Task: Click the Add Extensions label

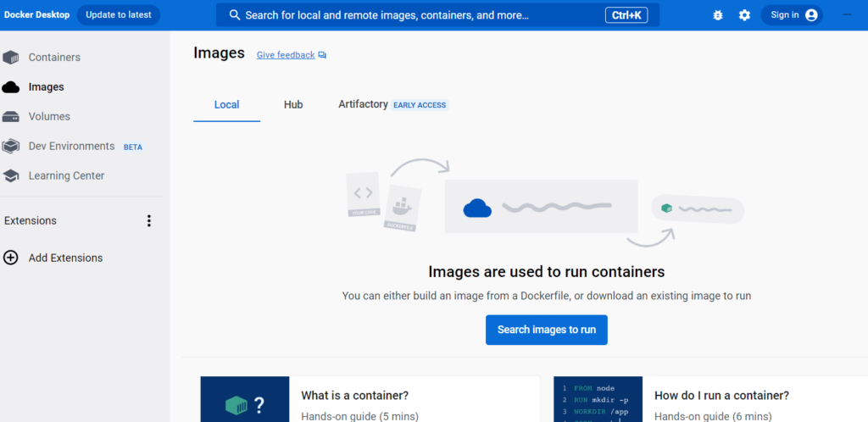Action: click(66, 258)
